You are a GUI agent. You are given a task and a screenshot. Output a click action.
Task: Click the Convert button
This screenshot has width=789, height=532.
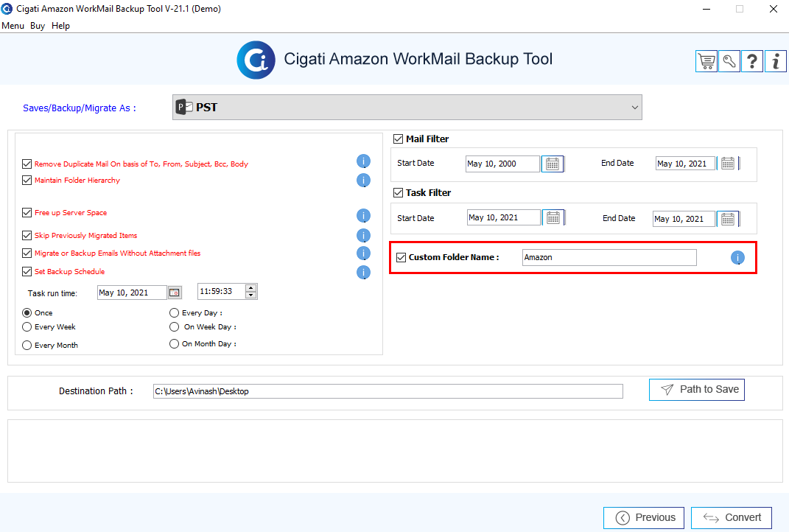tap(731, 518)
